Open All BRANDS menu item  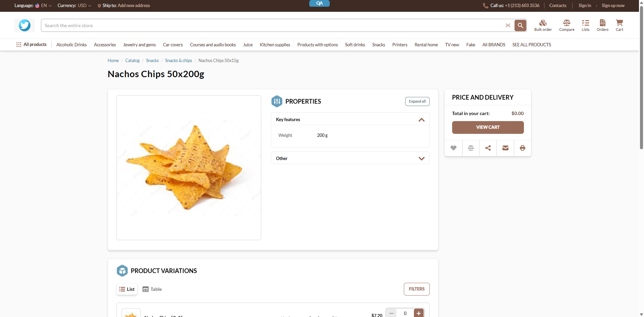(x=494, y=45)
